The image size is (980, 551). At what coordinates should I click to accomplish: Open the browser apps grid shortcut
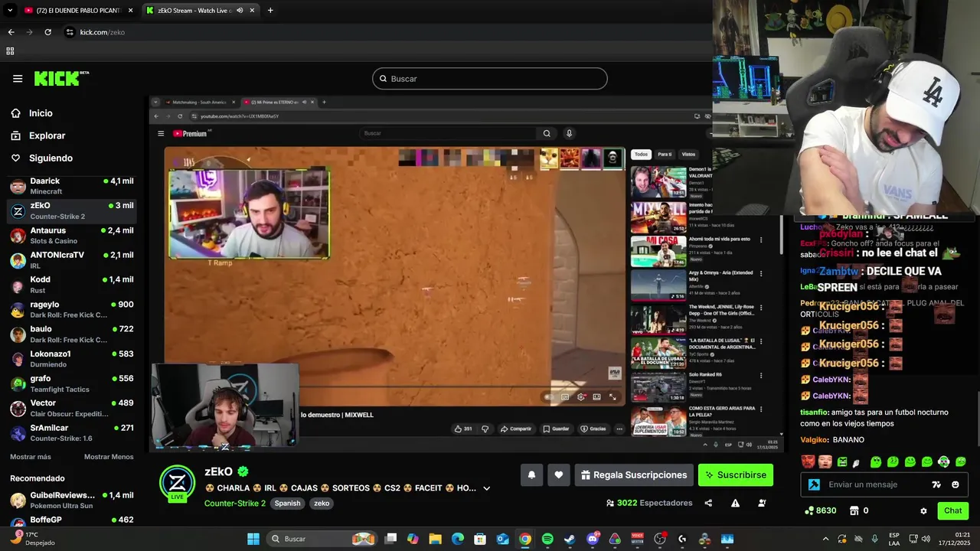[x=10, y=51]
